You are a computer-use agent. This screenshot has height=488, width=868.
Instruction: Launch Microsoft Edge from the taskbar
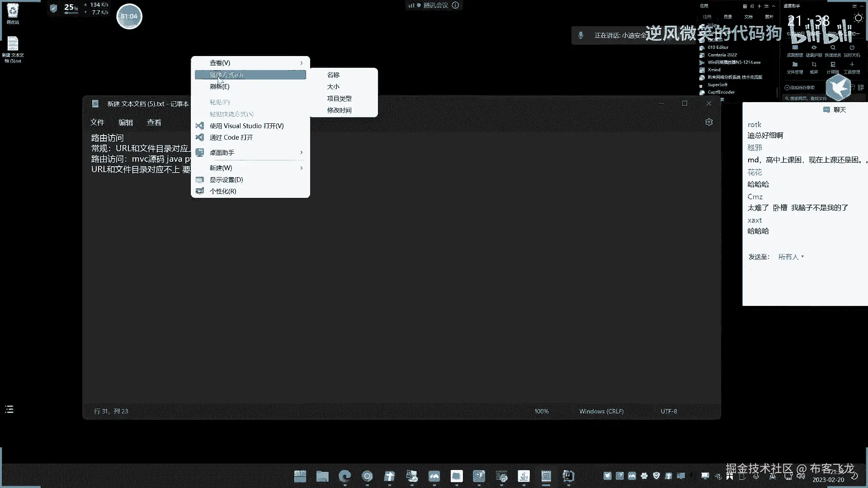345,476
